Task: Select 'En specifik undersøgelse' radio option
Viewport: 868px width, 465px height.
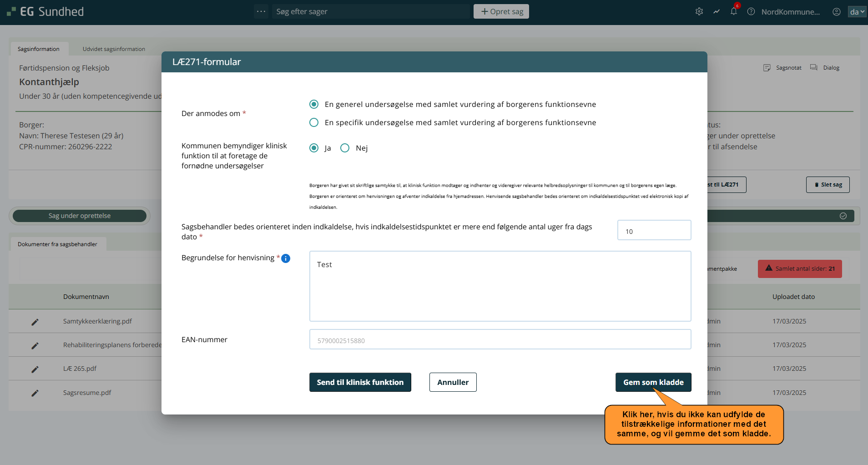Action: tap(314, 122)
